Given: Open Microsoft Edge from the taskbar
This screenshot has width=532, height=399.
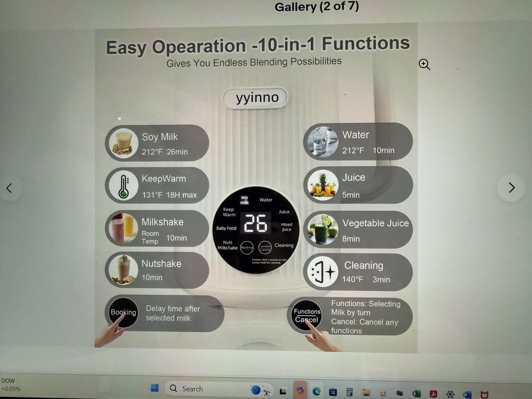Looking at the screenshot, I should (x=317, y=392).
